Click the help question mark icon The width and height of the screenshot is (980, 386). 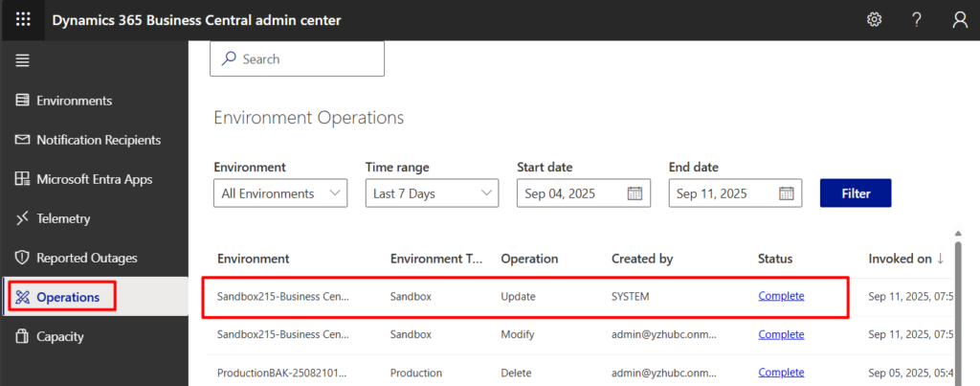[x=916, y=20]
